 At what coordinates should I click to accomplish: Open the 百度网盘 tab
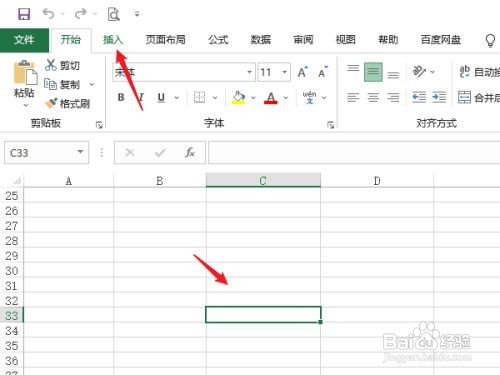(x=441, y=40)
